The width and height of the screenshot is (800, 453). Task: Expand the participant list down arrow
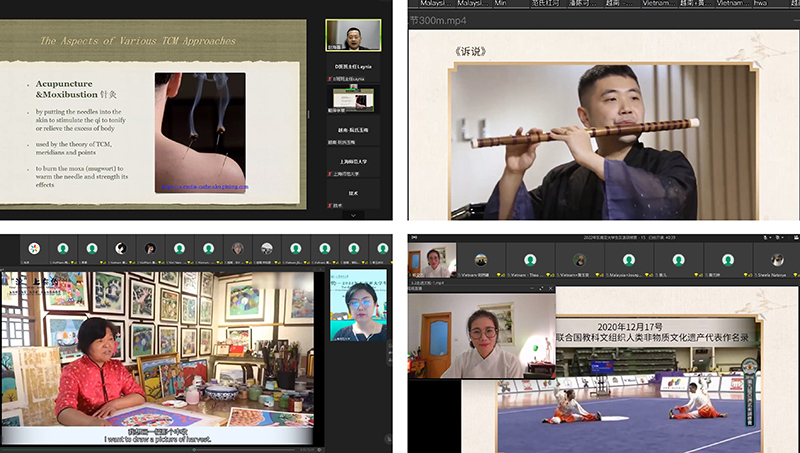(351, 214)
